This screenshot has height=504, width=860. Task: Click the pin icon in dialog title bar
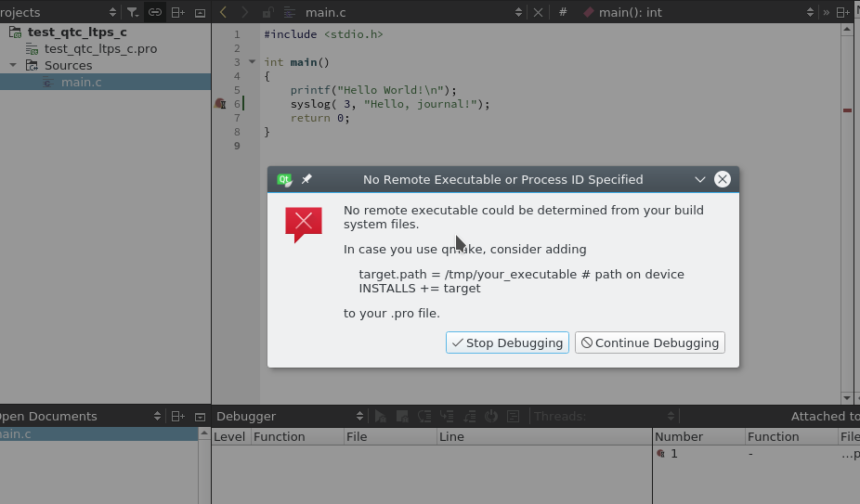point(306,179)
